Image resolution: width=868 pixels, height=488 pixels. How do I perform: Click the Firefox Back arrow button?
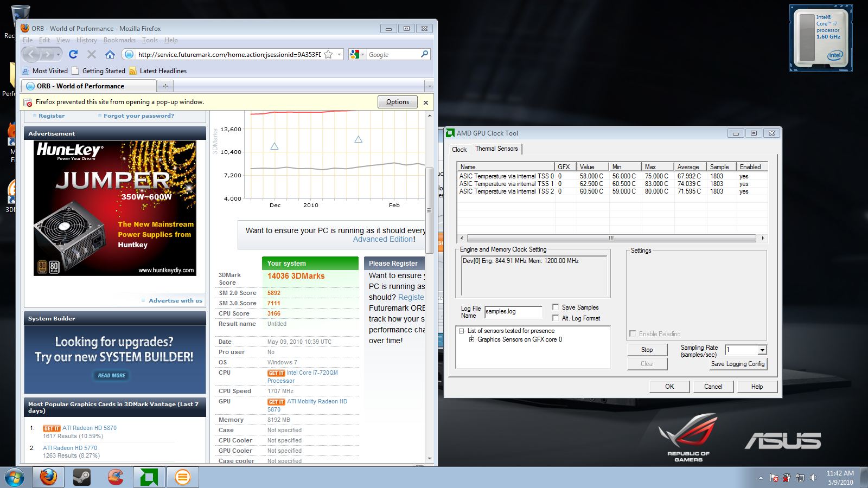[31, 54]
